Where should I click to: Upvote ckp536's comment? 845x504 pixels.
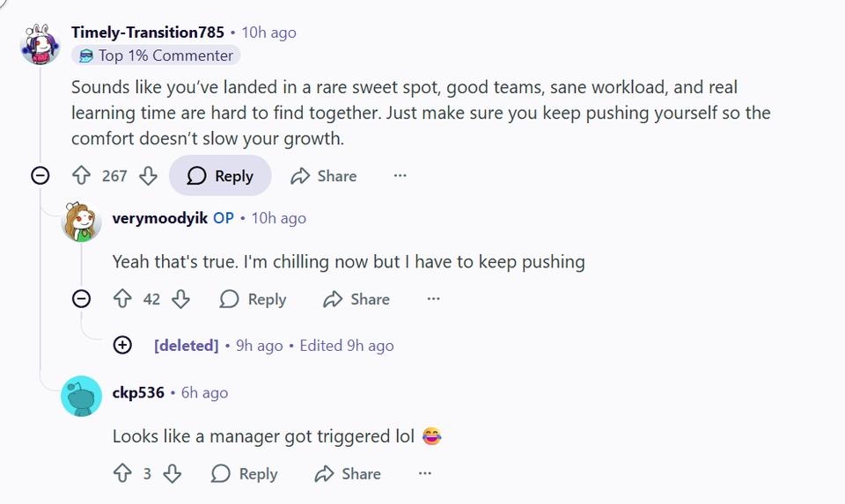coord(122,474)
